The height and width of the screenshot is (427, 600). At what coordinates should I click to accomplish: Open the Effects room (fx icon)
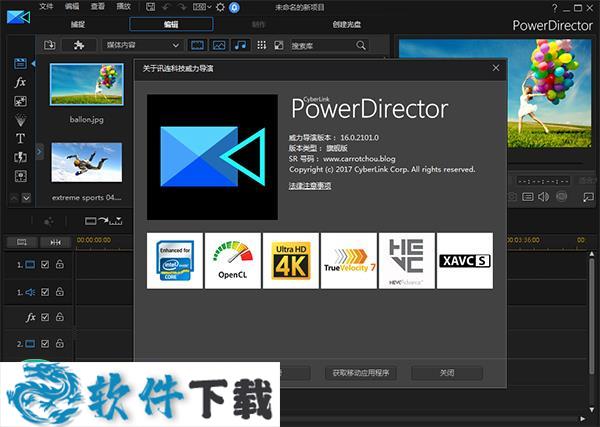tap(20, 82)
